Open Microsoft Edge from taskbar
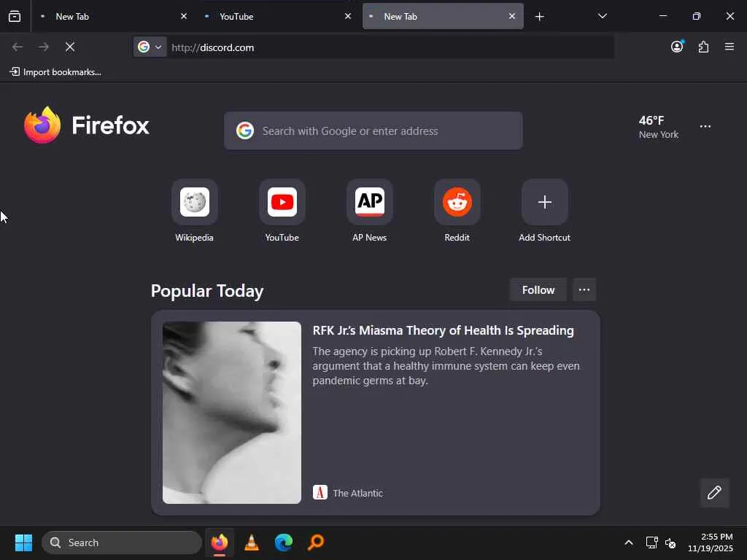 coord(284,542)
